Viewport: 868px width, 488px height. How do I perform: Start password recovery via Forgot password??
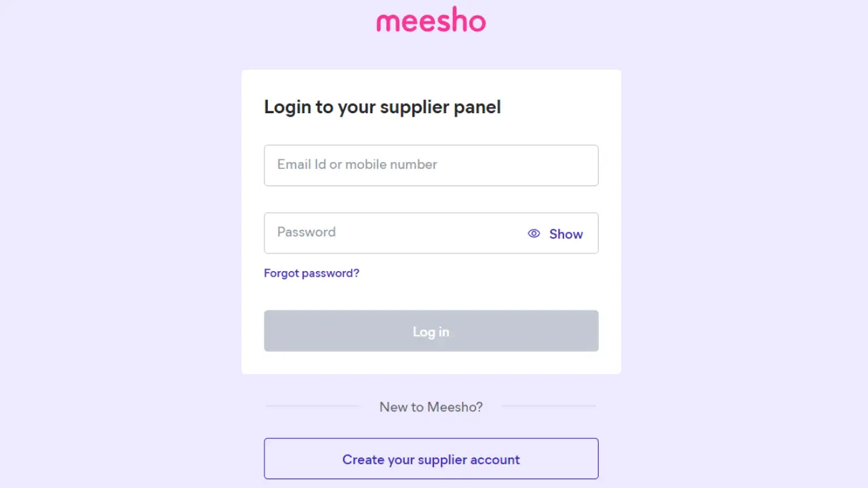point(311,273)
